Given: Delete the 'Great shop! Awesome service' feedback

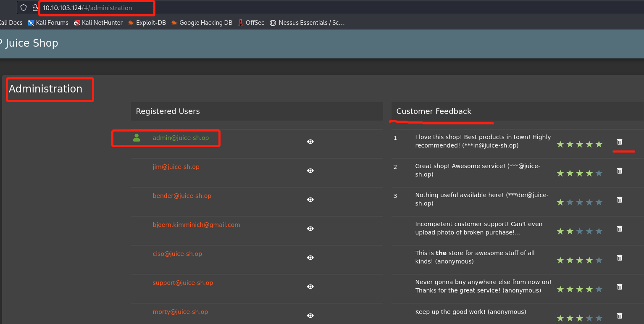Looking at the screenshot, I should [x=619, y=171].
